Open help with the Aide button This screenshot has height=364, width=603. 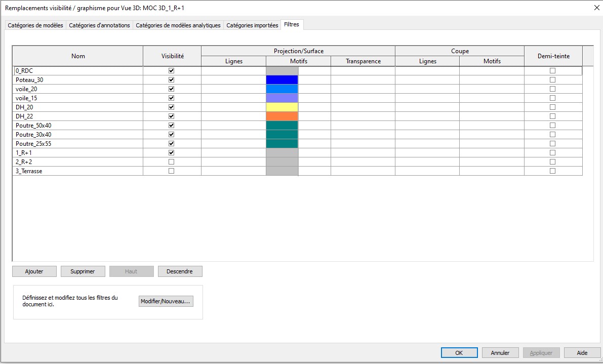pos(582,352)
